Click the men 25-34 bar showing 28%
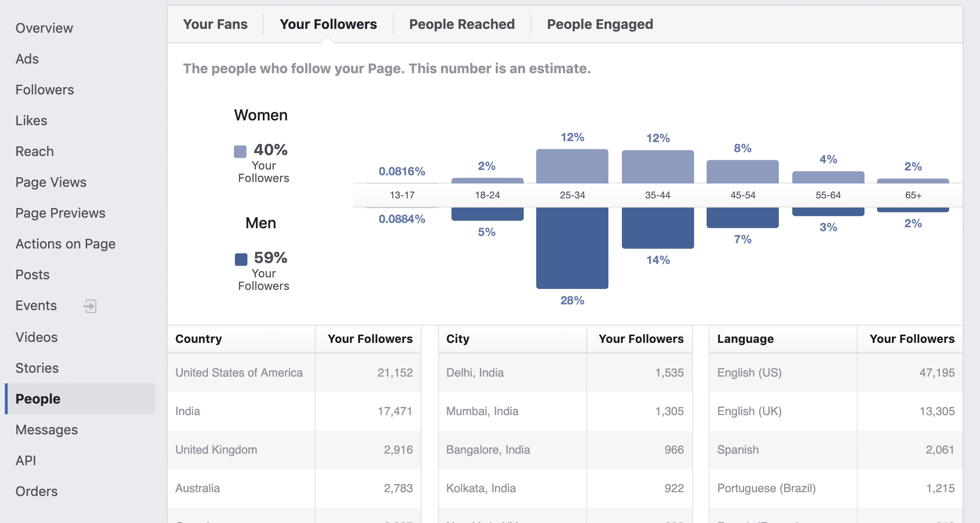The height and width of the screenshot is (523, 980). (x=572, y=248)
